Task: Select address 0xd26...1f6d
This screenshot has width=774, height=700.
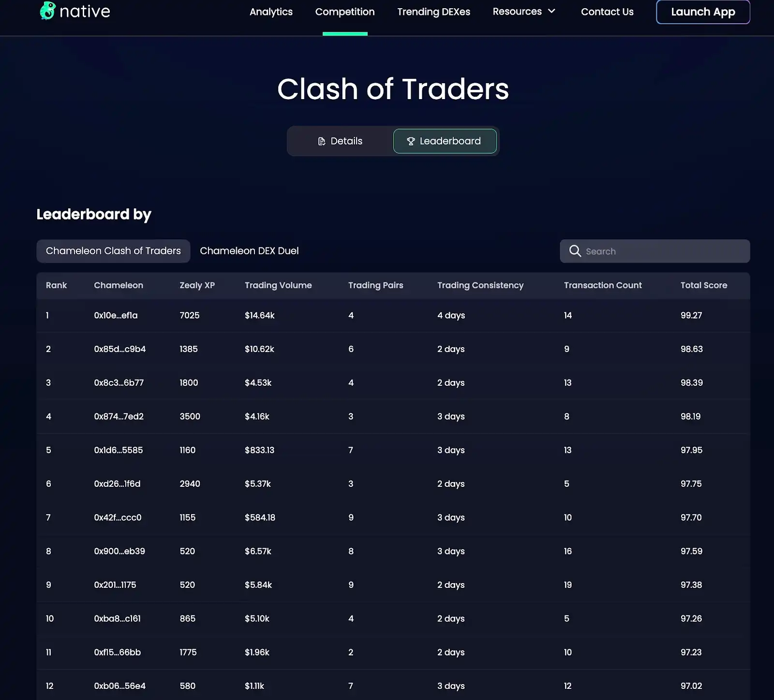Action: 117,483
